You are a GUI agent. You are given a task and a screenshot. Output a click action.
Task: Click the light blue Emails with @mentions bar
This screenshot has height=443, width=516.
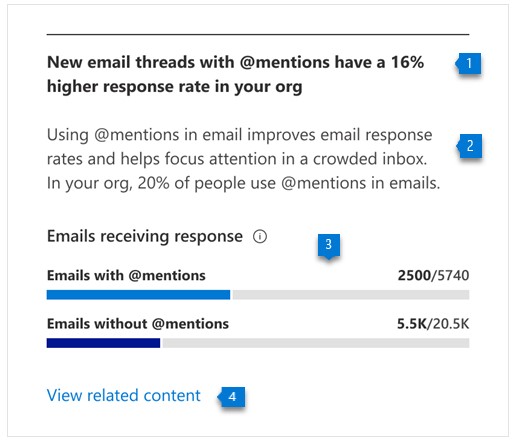click(x=138, y=295)
